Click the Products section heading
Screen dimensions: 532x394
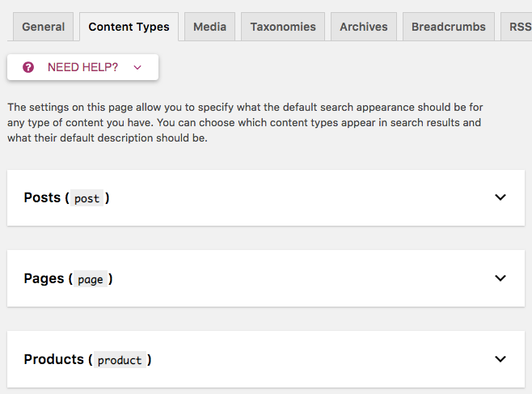pyautogui.click(x=53, y=359)
